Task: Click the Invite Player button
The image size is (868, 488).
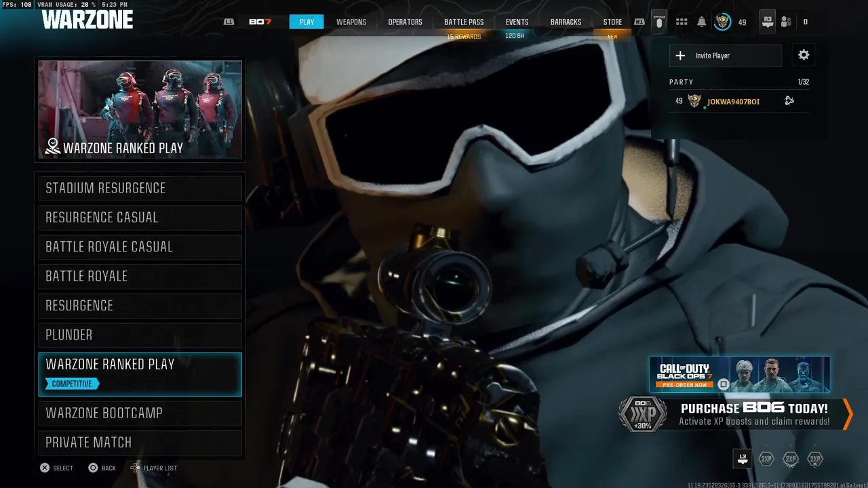Action: coord(725,56)
